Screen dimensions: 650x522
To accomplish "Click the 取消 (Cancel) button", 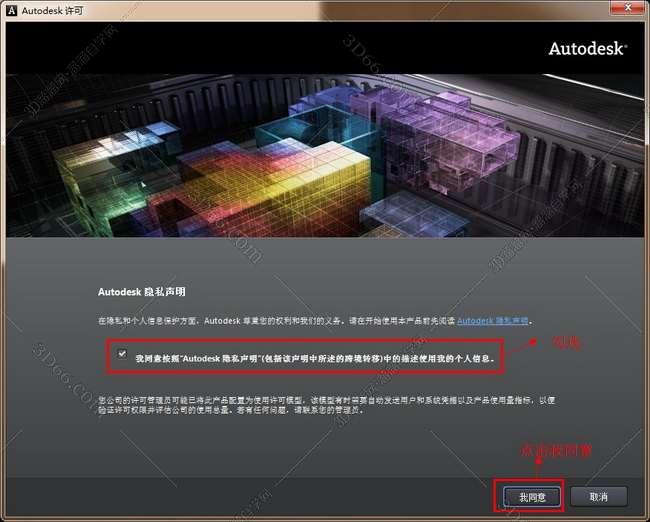I will pyautogui.click(x=598, y=497).
